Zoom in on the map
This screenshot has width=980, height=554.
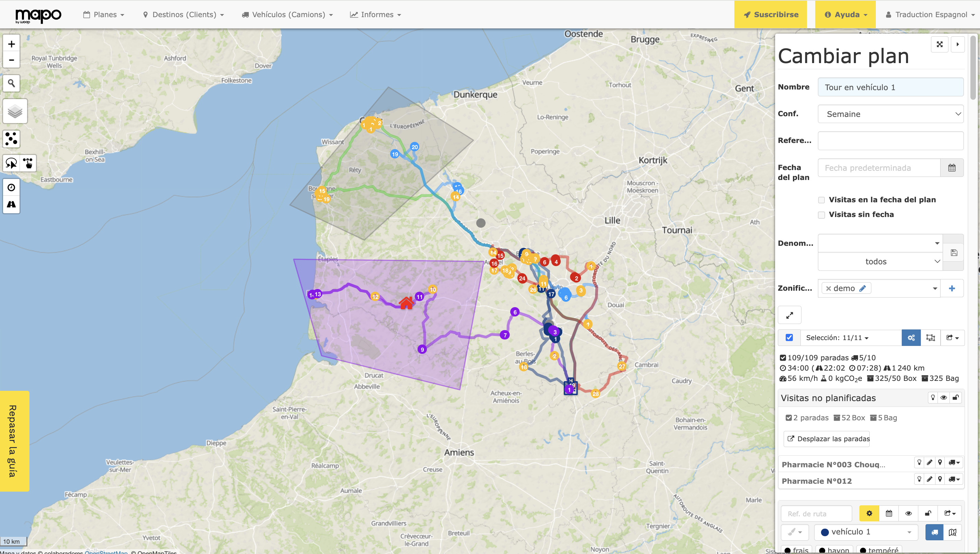(11, 44)
